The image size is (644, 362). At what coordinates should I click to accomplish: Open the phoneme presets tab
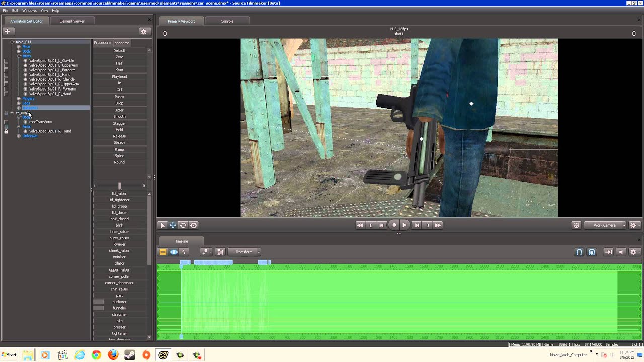click(x=122, y=43)
